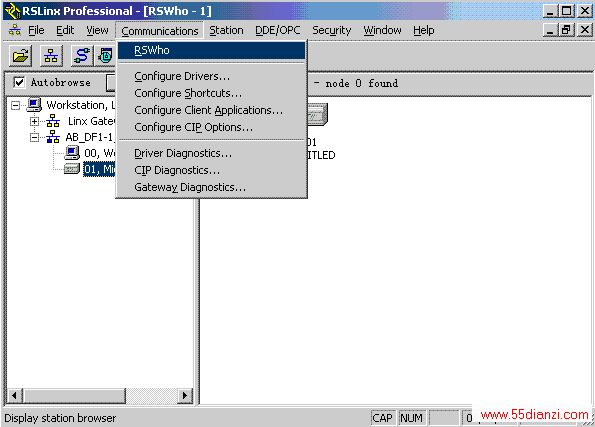
Task: Restore the inner RSWho child window
Action: point(566,30)
